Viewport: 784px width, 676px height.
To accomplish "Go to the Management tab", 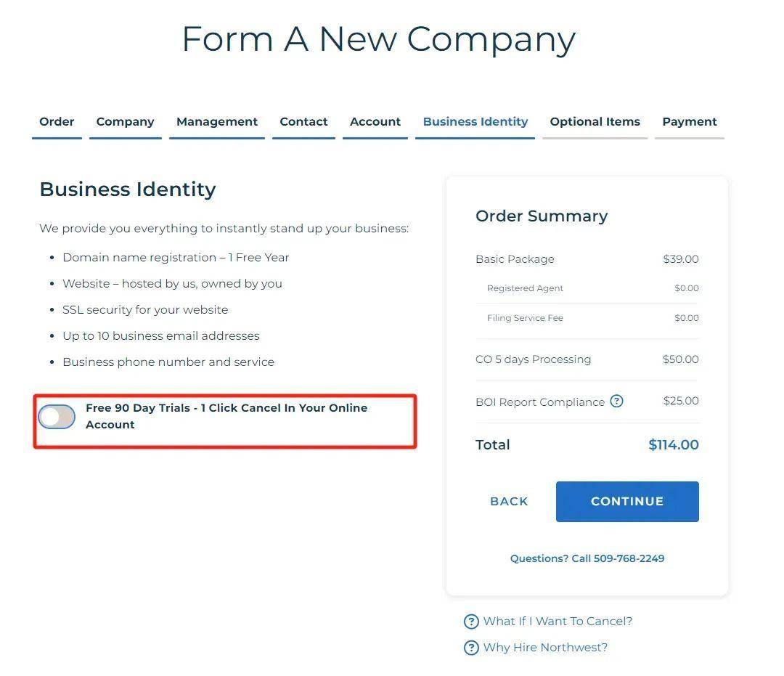I will 216,121.
